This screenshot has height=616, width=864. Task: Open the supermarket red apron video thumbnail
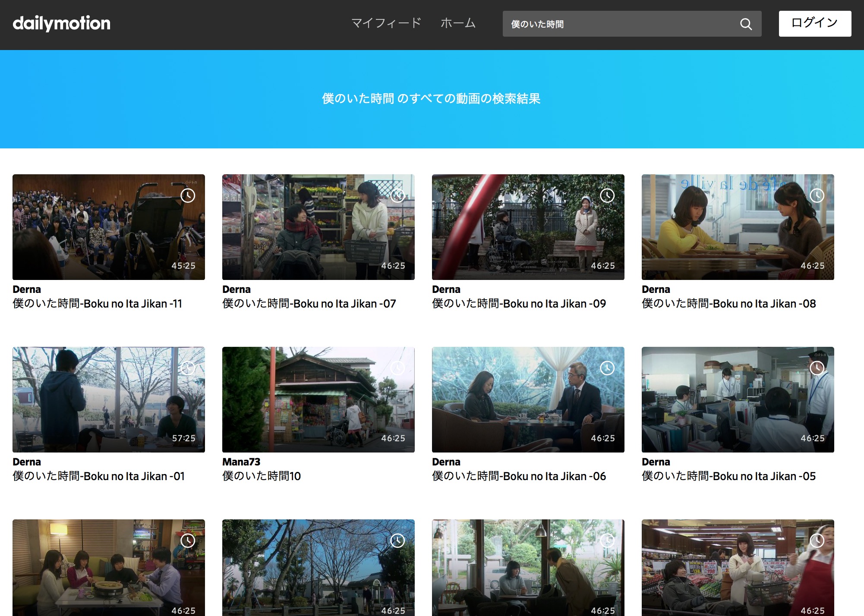coord(738,568)
